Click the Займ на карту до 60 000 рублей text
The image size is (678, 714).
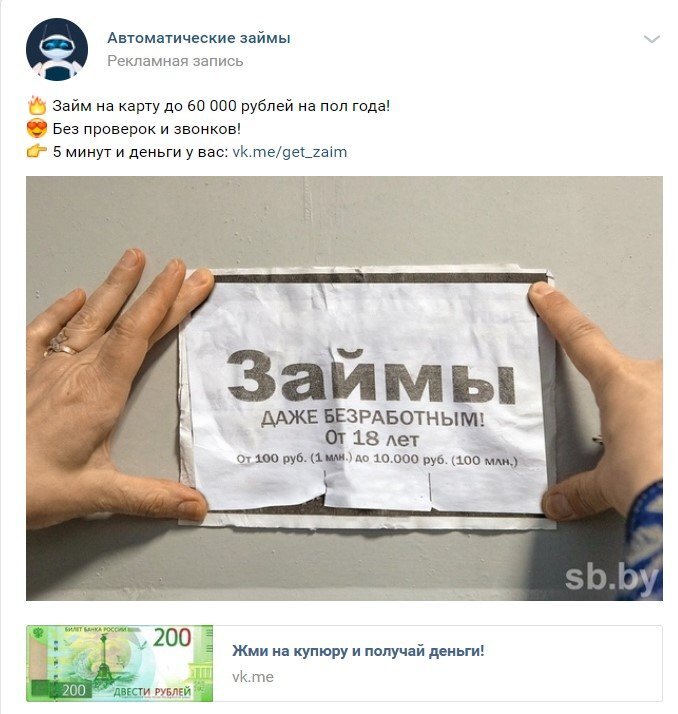coord(221,106)
